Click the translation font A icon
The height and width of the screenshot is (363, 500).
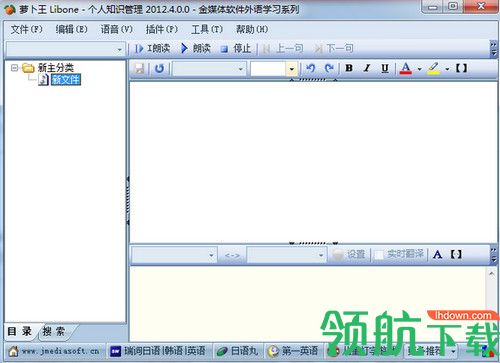437,255
